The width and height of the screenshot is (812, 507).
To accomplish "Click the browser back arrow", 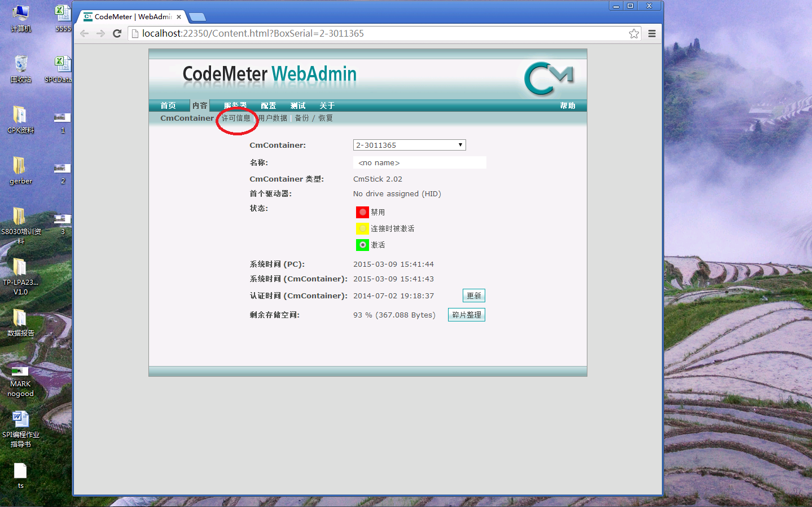I will coord(85,33).
